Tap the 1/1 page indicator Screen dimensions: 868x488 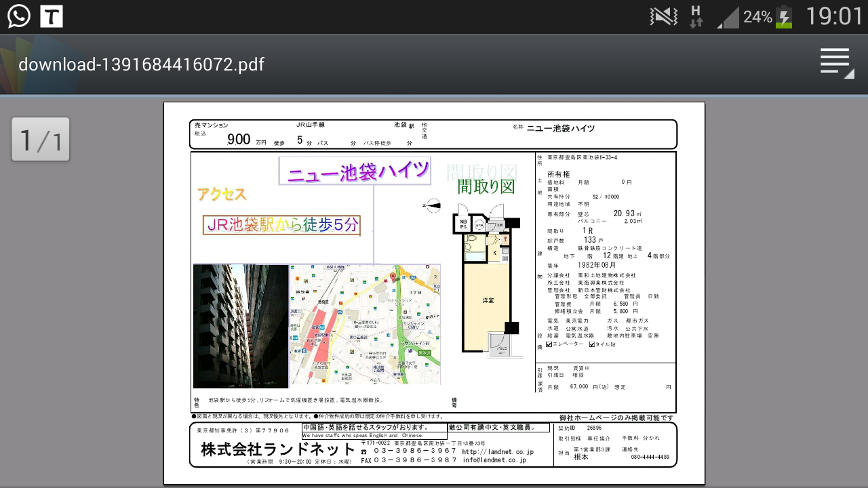click(x=41, y=140)
